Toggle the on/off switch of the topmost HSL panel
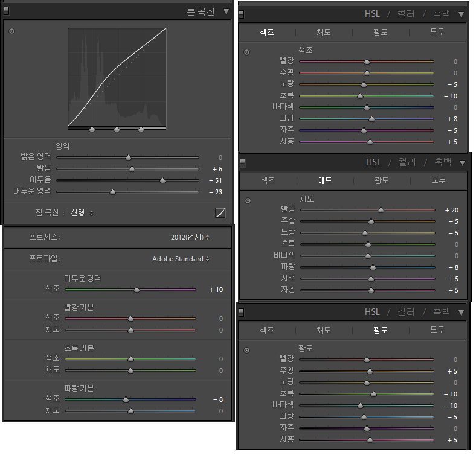476x455 pixels. [x=242, y=13]
